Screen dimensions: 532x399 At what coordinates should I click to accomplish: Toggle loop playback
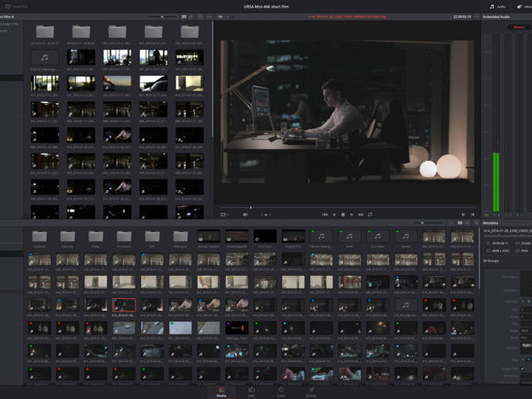point(370,215)
